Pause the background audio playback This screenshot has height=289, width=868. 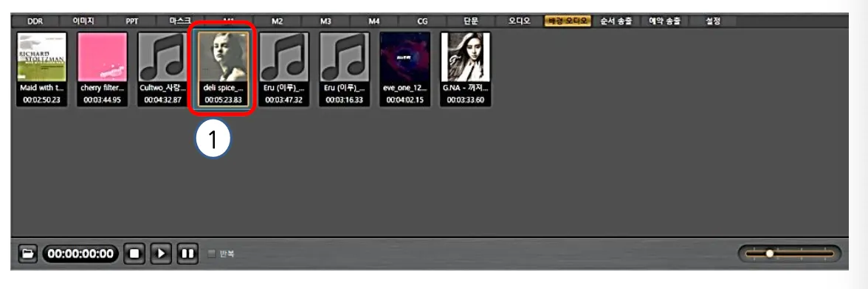pos(187,254)
